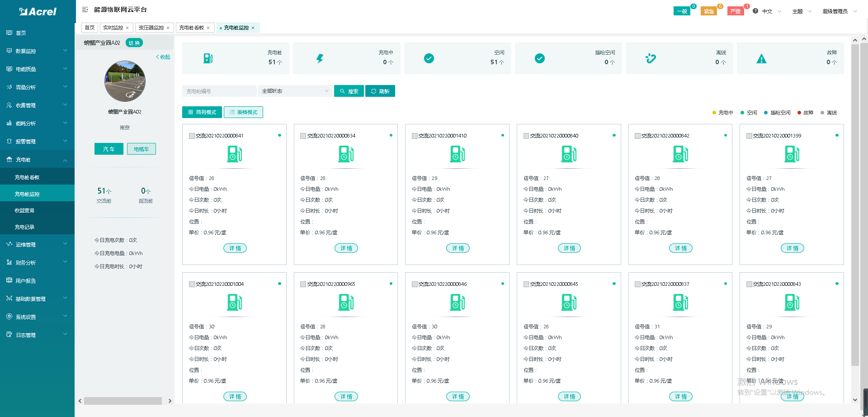Viewport: 868px width, 417px height.
Task: Click the fault warning triangle icon
Action: (x=761, y=59)
